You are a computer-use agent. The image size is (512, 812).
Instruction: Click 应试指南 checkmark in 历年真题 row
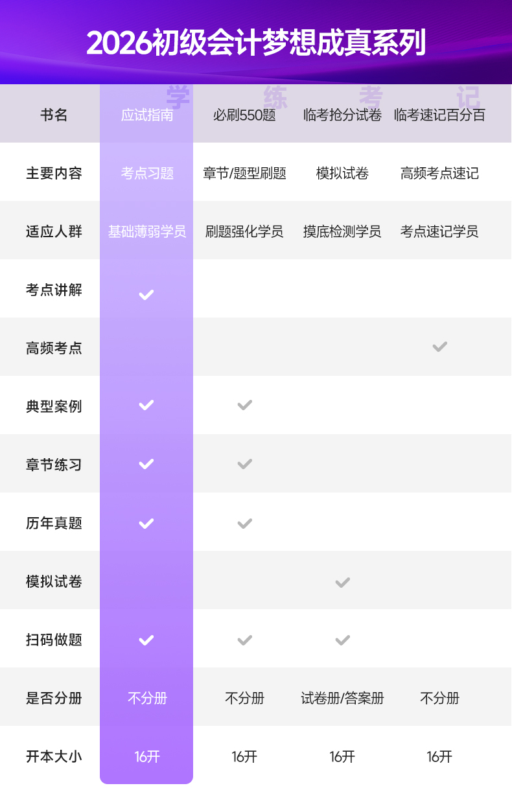(146, 523)
